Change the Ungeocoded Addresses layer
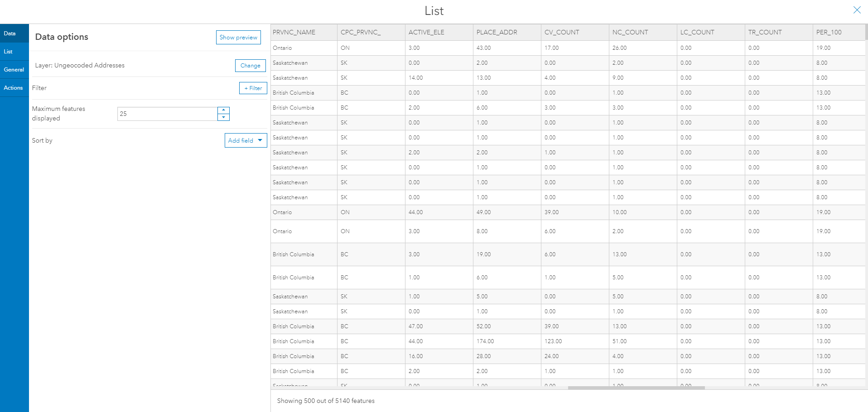Screen dimensions: 868x412 click(x=250, y=66)
